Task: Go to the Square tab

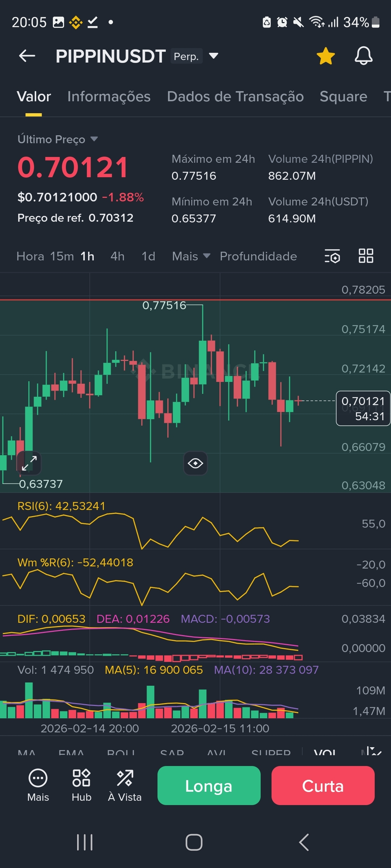Action: pyautogui.click(x=344, y=97)
